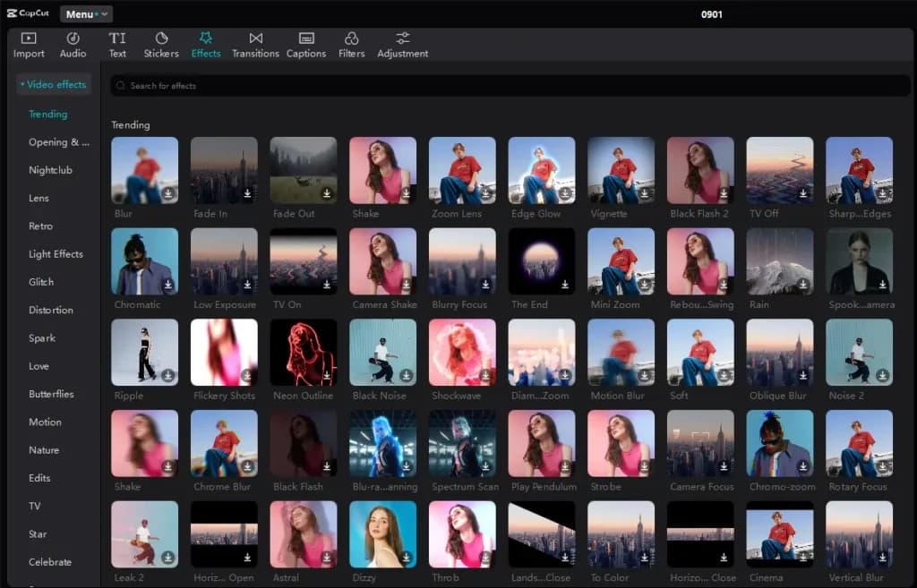Viewport: 917px width, 588px height.
Task: Select the Zoom Lens effect thumbnail
Action: 462,170
